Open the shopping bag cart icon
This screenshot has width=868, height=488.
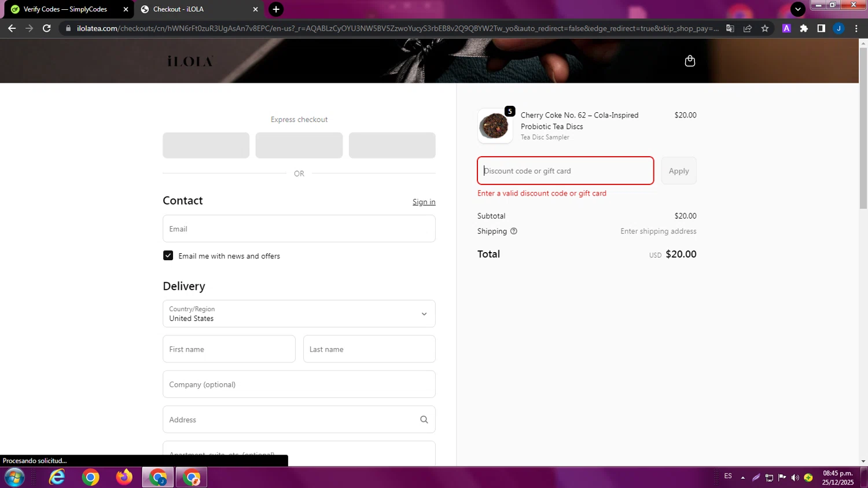point(690,61)
